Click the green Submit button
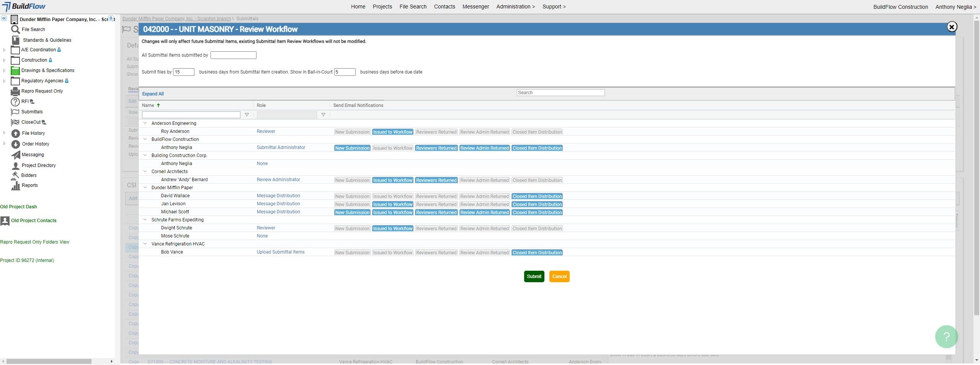 coord(534,277)
